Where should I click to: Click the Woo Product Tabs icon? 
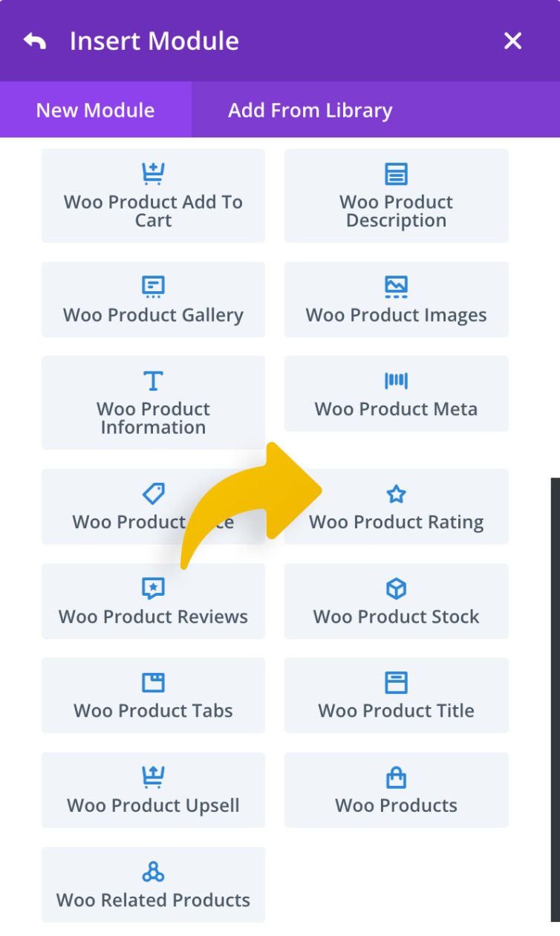(153, 682)
